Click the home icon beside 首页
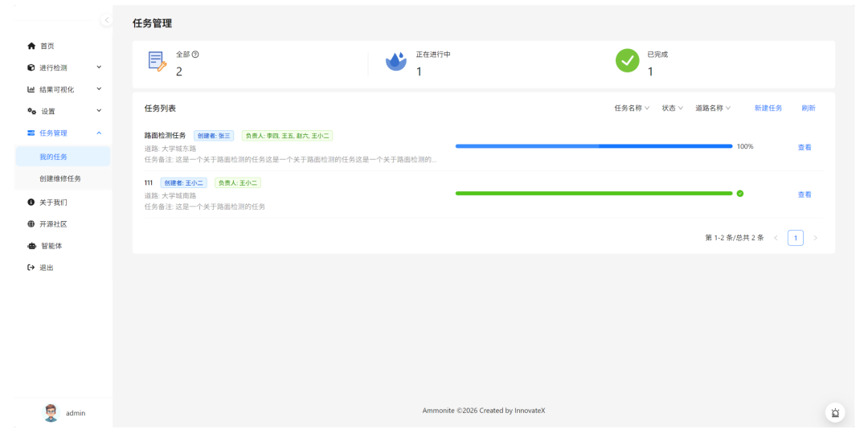The height and width of the screenshot is (438, 868). (x=31, y=46)
